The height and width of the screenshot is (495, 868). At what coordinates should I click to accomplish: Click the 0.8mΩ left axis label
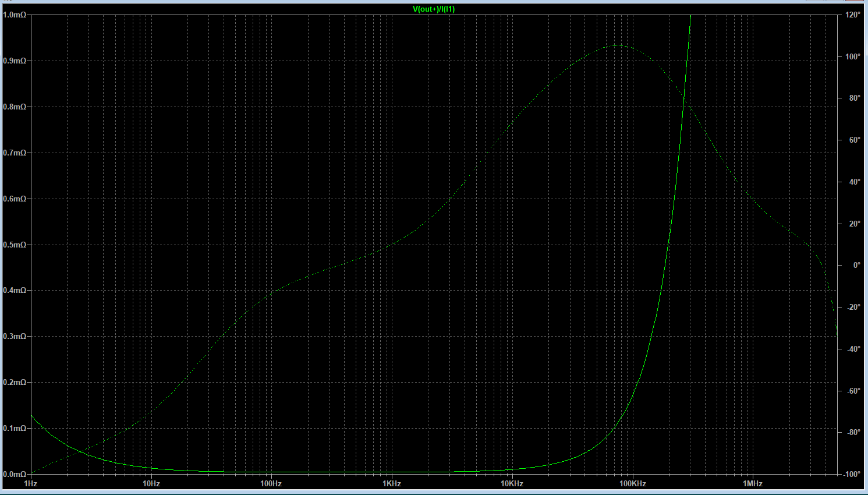pos(15,107)
